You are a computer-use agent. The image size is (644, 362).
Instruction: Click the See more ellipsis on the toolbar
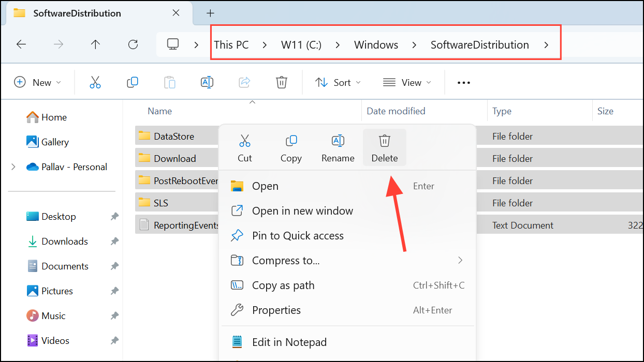(x=463, y=82)
